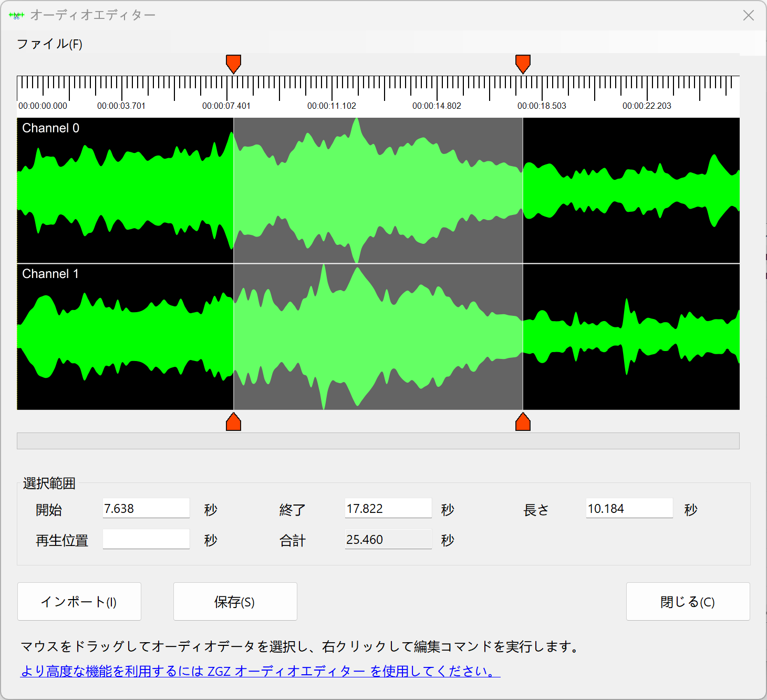Click the top end selection marker
This screenshot has width=767, height=700.
(x=523, y=64)
